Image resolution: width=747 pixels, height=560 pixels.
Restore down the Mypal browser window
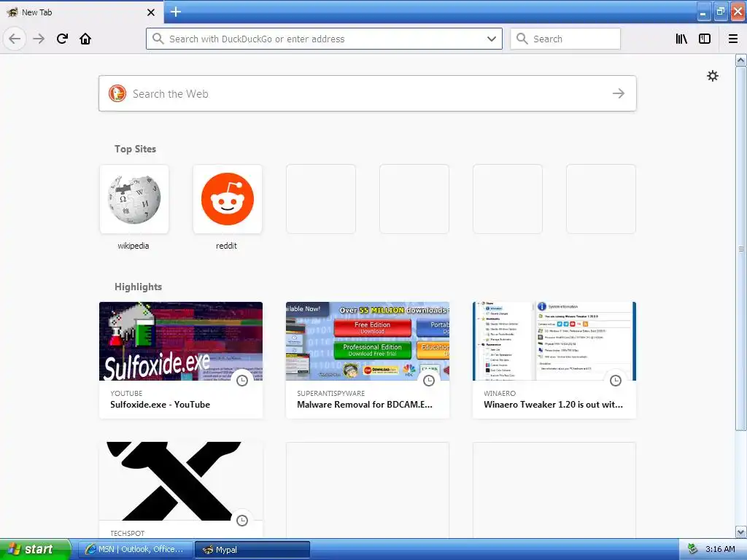(720, 12)
